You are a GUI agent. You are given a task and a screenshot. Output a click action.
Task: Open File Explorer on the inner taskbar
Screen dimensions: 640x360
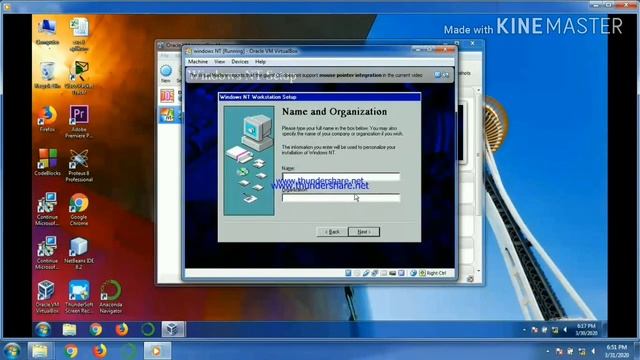pyautogui.click(x=69, y=329)
